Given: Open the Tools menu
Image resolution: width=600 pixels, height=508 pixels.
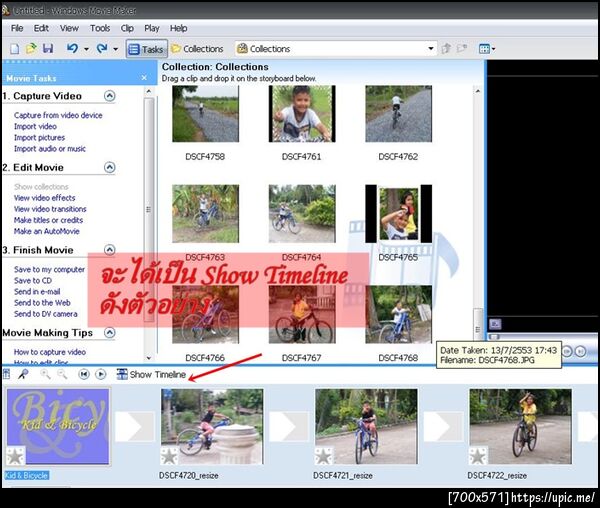Looking at the screenshot, I should [100, 28].
